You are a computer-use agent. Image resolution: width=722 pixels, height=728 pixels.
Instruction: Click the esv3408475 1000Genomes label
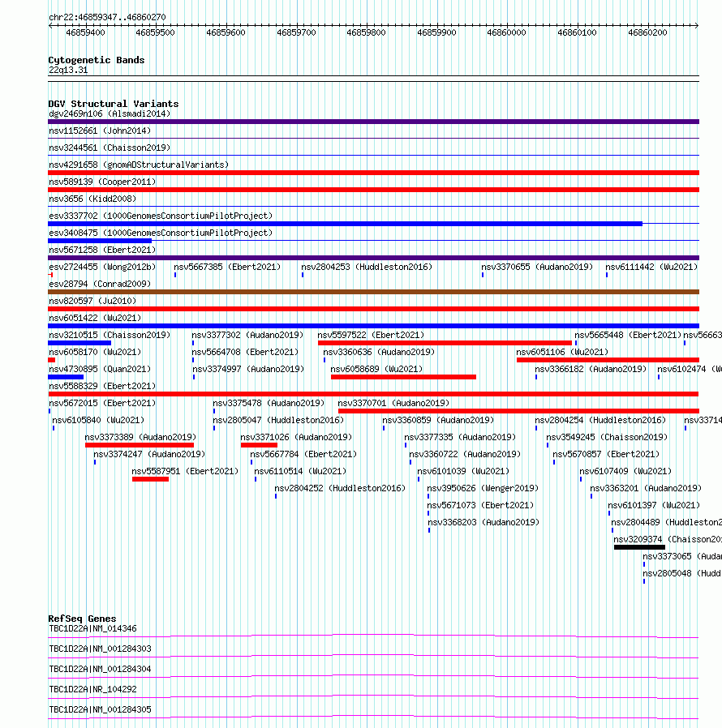pos(161,233)
